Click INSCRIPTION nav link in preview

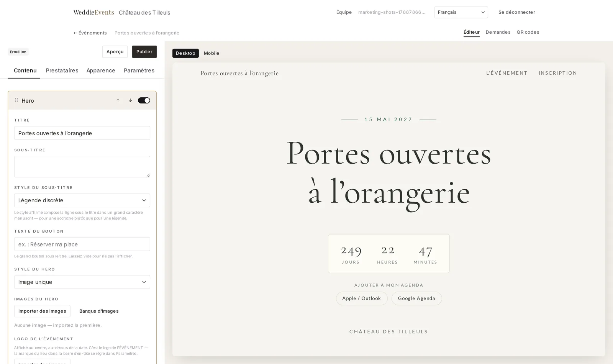[558, 73]
